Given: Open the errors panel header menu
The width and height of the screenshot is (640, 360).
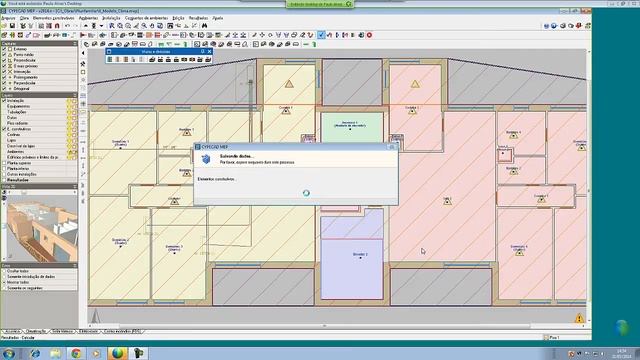Looking at the screenshot, I should (x=75, y=265).
